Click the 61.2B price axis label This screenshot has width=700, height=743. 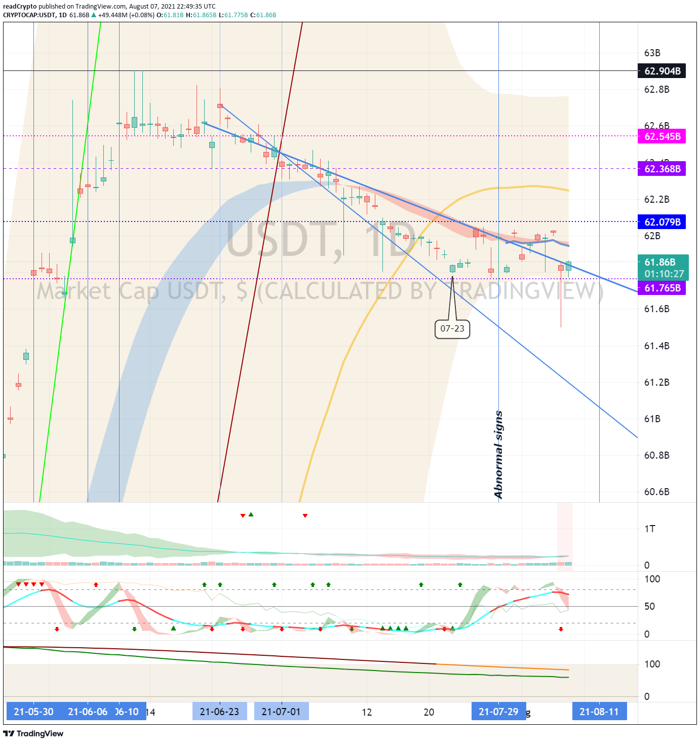pyautogui.click(x=656, y=382)
